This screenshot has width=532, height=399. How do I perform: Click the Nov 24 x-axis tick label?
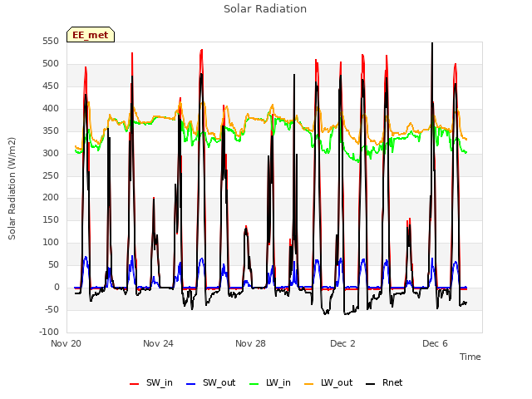click(158, 343)
